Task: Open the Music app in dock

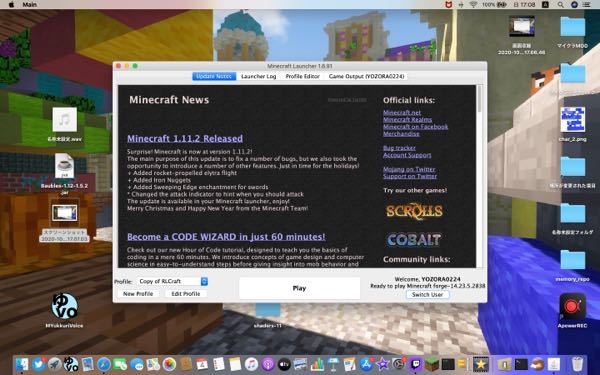Action: (251, 364)
